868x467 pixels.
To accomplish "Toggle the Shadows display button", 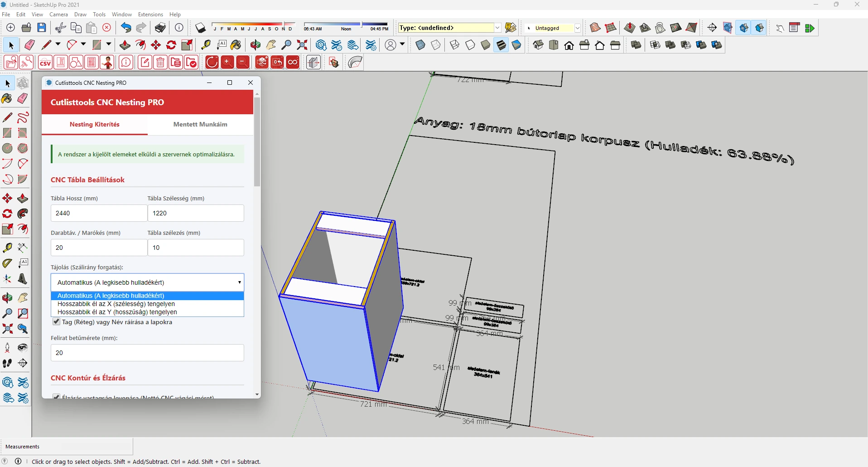I will pyautogui.click(x=200, y=28).
